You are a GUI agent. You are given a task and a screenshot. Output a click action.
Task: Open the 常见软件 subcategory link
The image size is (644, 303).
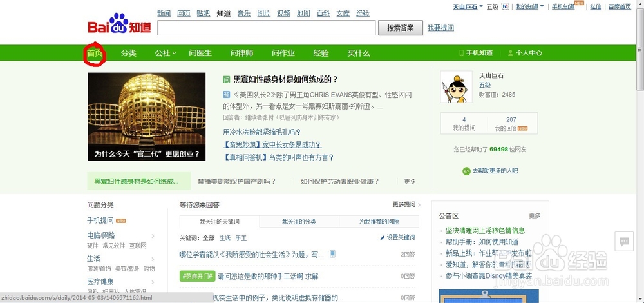pos(114,246)
